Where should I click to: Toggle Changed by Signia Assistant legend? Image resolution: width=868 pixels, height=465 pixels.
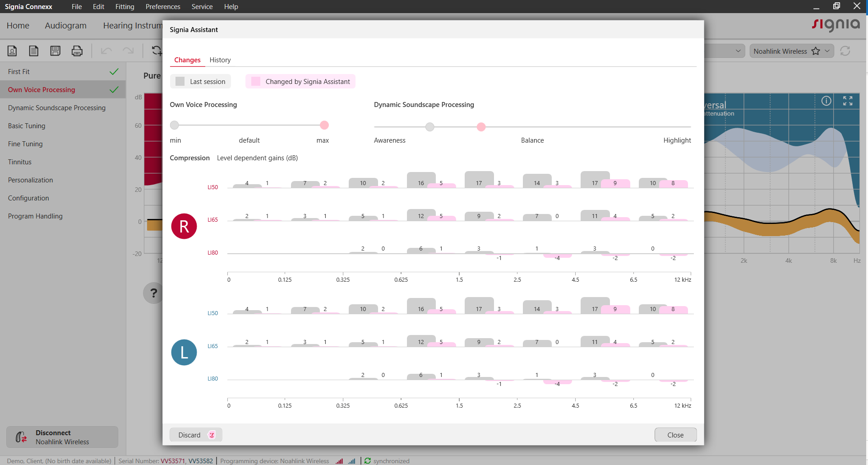[x=300, y=81]
